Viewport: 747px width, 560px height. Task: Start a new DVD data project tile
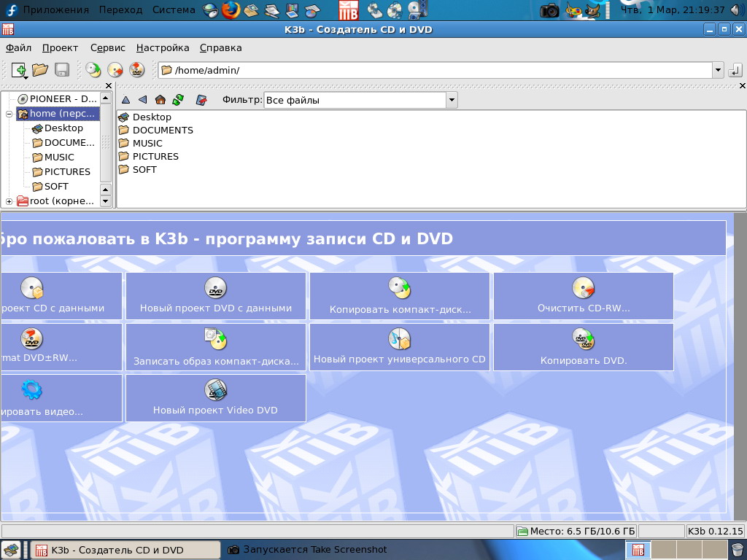[216, 296]
